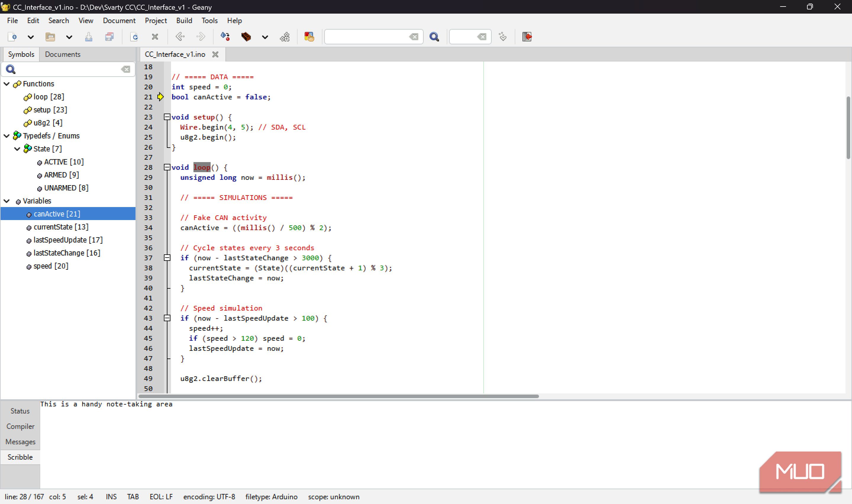The width and height of the screenshot is (852, 504).
Task: Open the Messages tab
Action: 20,442
